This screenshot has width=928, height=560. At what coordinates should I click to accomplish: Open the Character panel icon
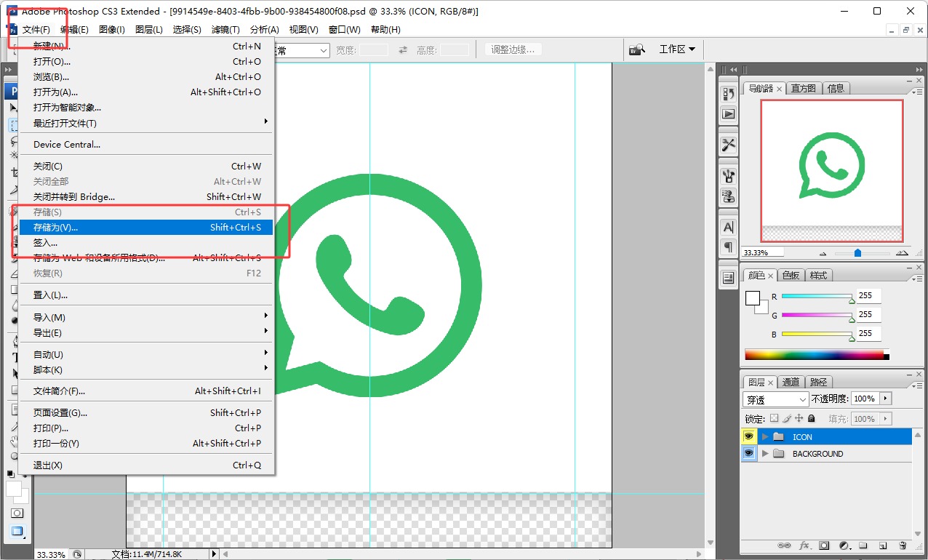[x=728, y=227]
